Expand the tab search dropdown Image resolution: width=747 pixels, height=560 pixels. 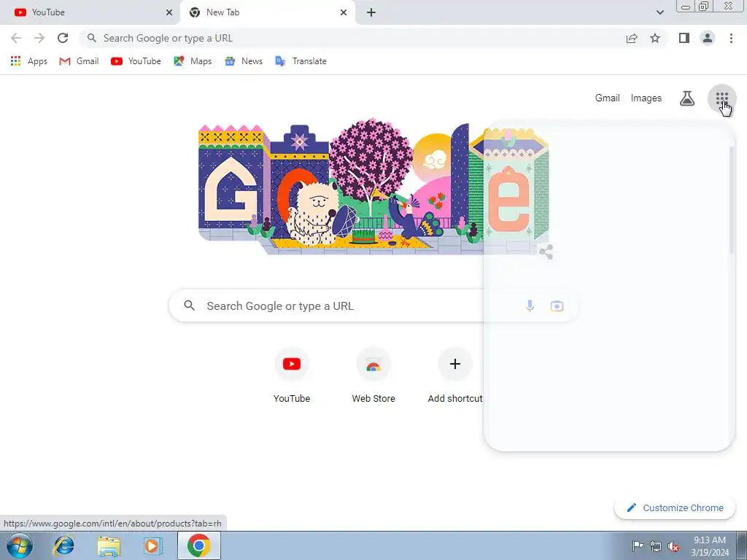pyautogui.click(x=659, y=12)
